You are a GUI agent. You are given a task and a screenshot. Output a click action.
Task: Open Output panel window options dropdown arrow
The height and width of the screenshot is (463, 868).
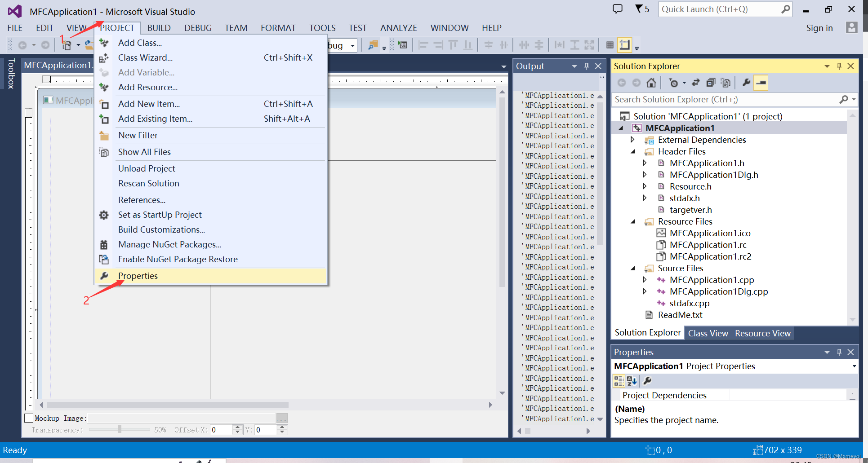574,66
